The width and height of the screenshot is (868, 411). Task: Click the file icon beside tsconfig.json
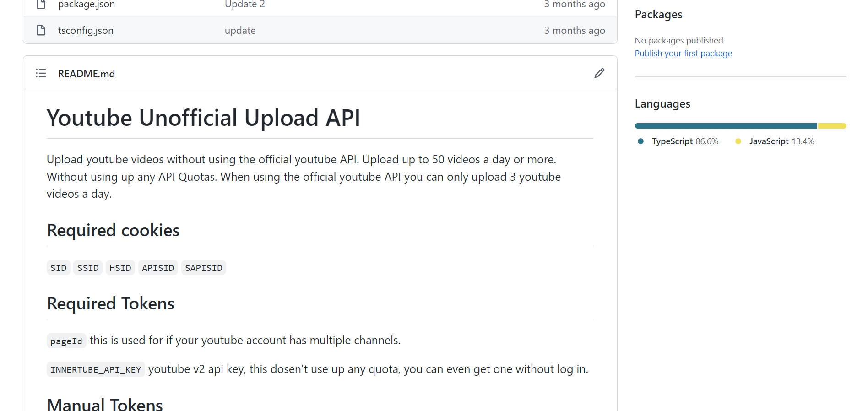pyautogui.click(x=41, y=30)
